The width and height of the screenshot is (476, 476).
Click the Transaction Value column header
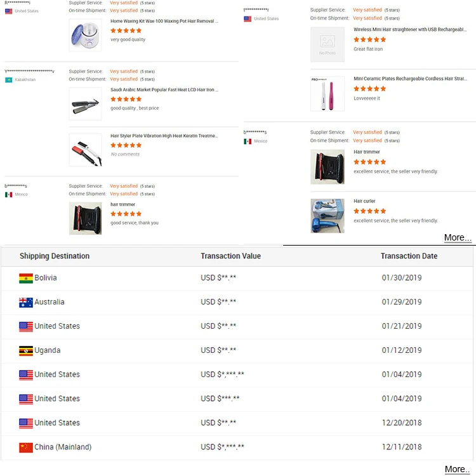230,256
